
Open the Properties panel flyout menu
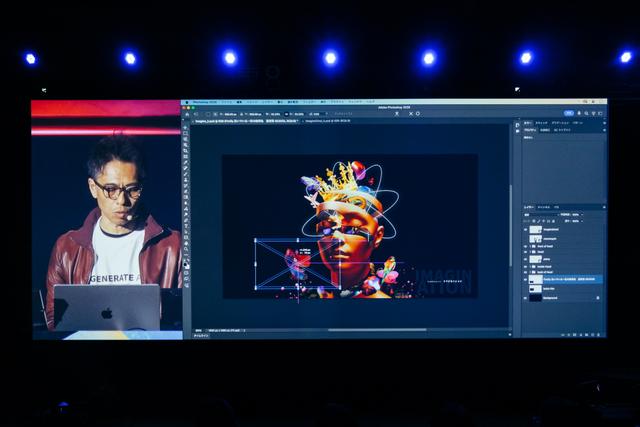(604, 130)
